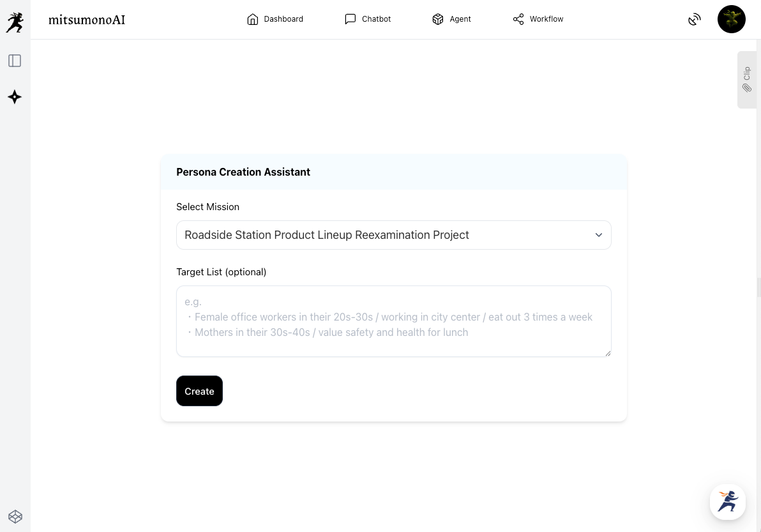Click the Select Mission label

click(207, 207)
